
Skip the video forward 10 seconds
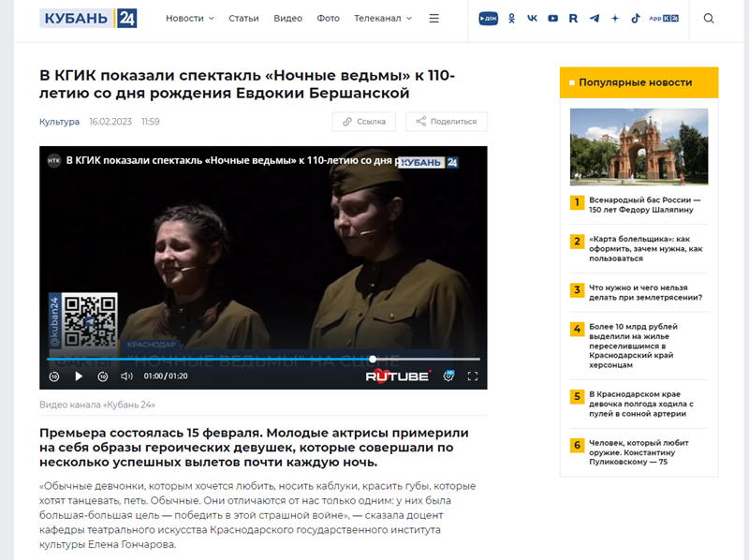103,376
